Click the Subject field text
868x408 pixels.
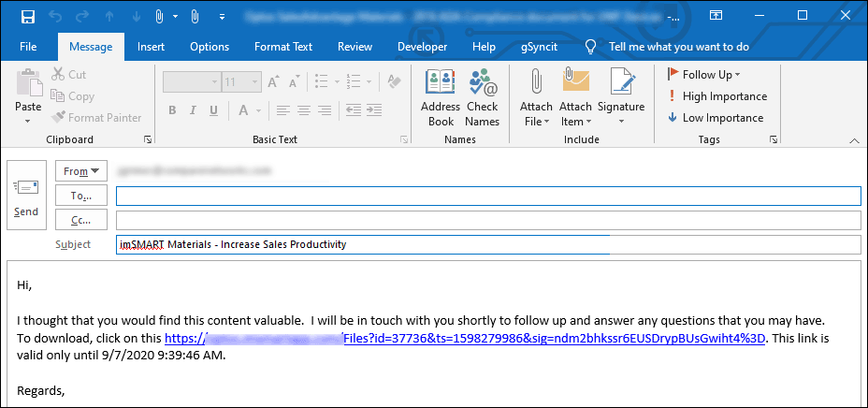[x=233, y=244]
